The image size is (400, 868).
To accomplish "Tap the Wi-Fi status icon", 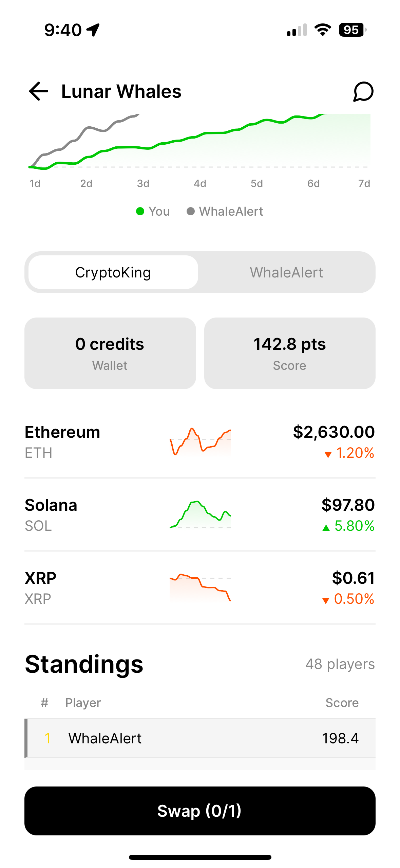I will [x=323, y=30].
